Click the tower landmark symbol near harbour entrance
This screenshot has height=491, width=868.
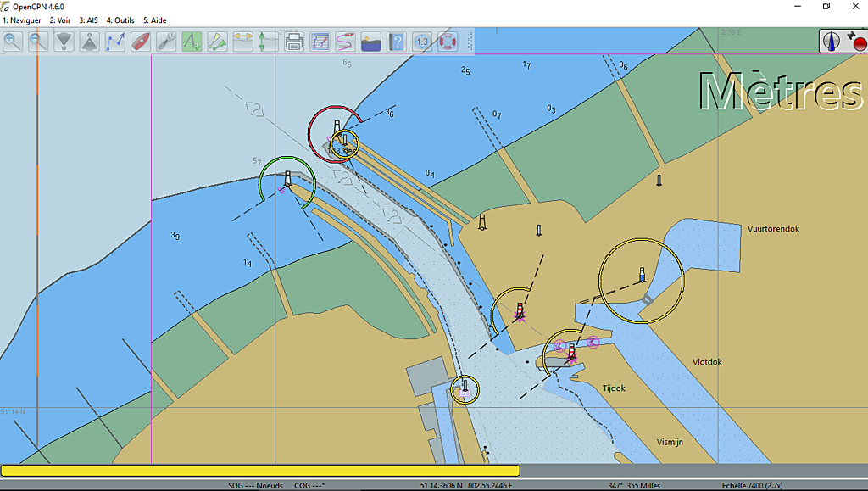(x=481, y=222)
